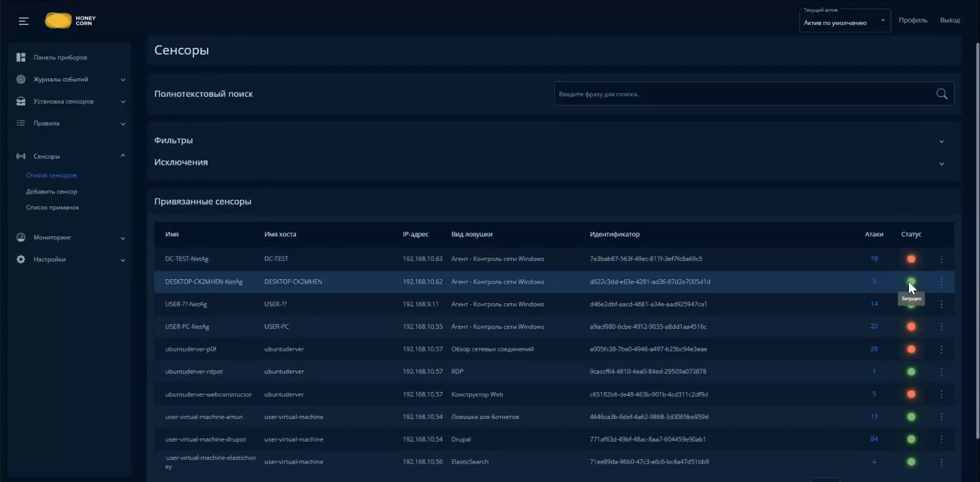Screen dimensions: 980x482
Task: Open the three-dot menu for USER-??-NetAg
Action: pos(941,304)
